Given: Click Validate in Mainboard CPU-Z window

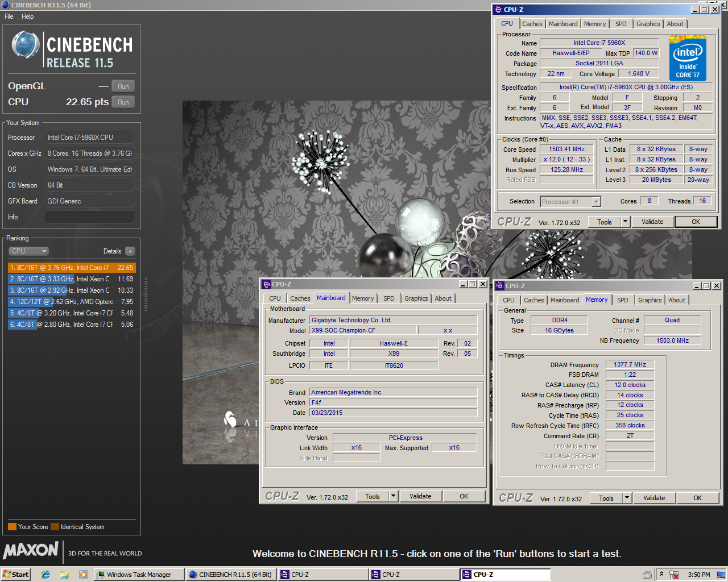Looking at the screenshot, I should click(x=420, y=496).
